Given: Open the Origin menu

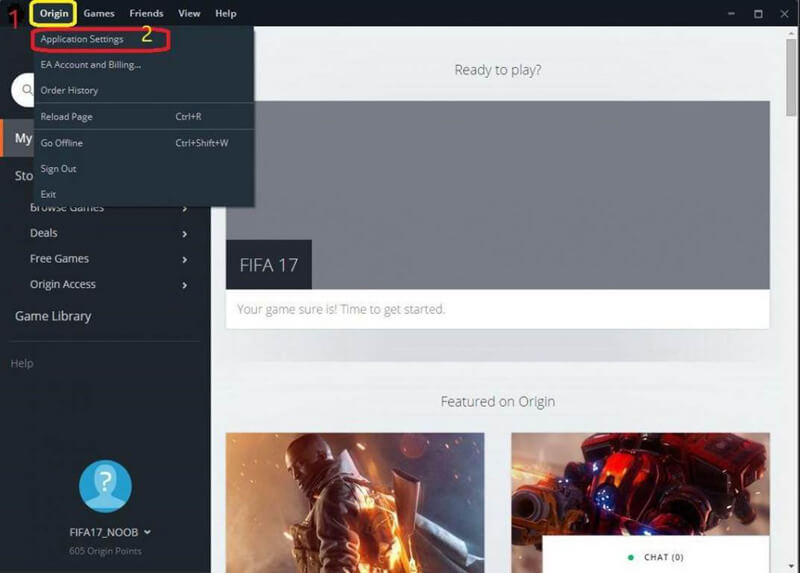Looking at the screenshot, I should [54, 13].
